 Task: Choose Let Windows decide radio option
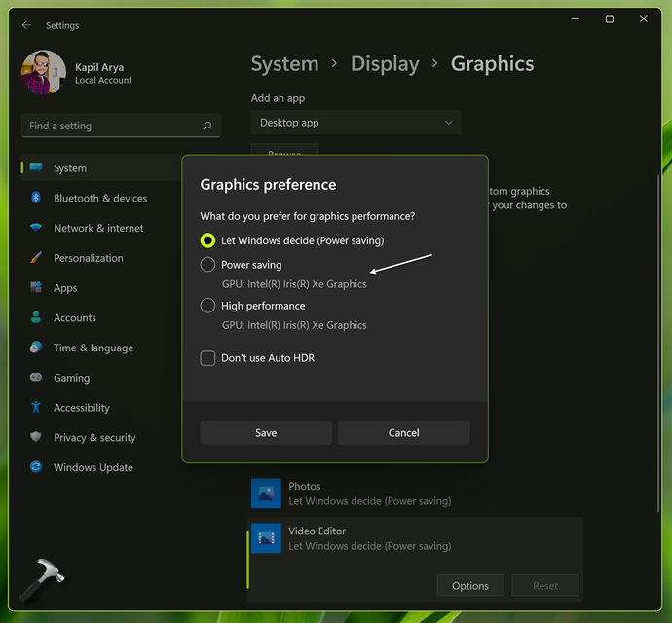click(207, 240)
